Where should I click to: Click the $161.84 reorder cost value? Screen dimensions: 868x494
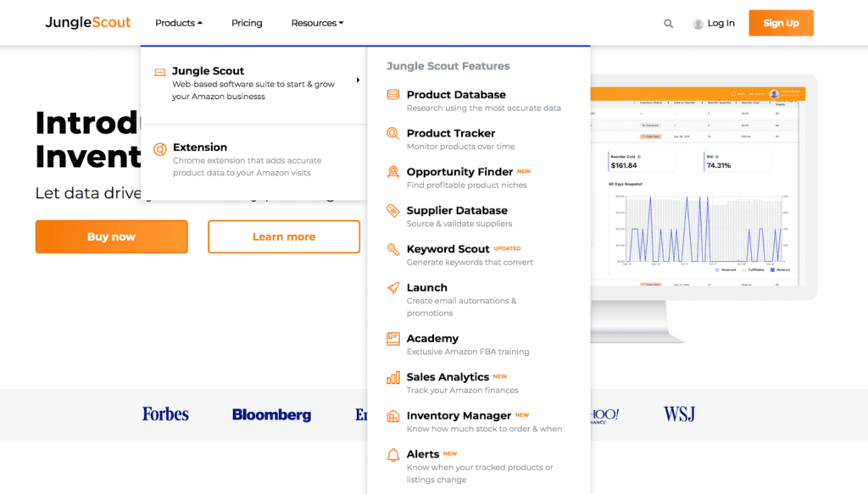[x=624, y=165]
